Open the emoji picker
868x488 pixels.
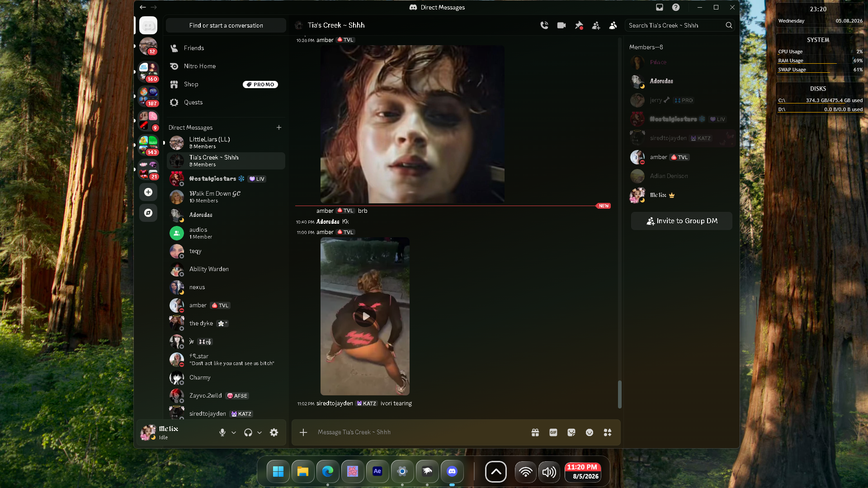[x=590, y=432]
